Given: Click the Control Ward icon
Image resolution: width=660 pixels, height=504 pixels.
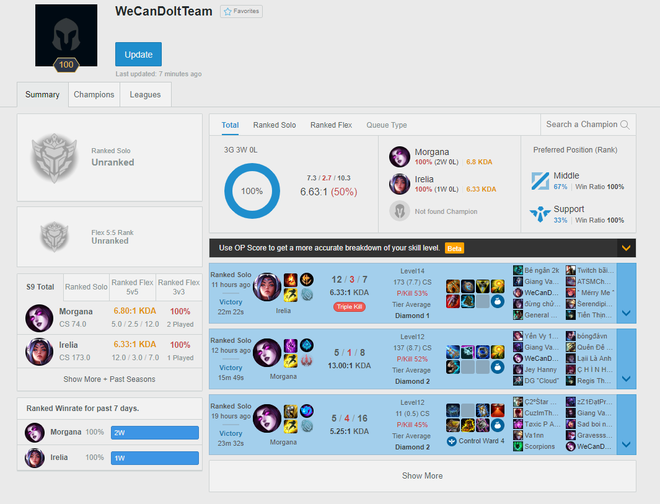Looking at the screenshot, I should tap(452, 441).
